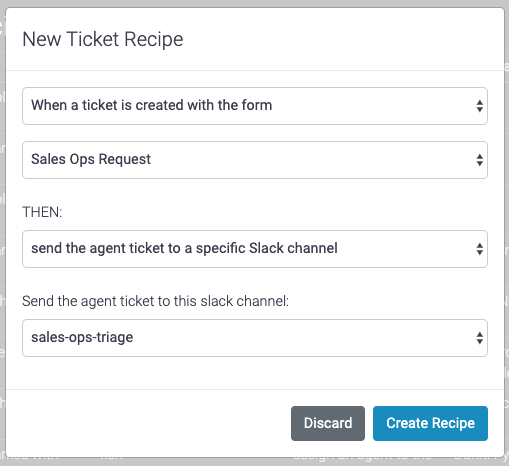This screenshot has height=466, width=509.
Task: Discard the new ticket recipe
Action: [328, 423]
